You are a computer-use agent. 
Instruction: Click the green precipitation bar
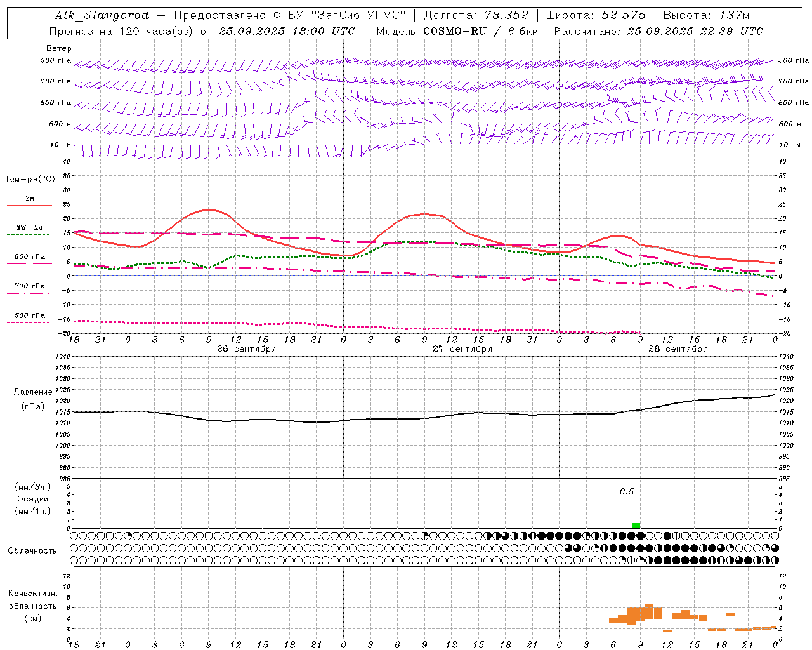pos(636,526)
